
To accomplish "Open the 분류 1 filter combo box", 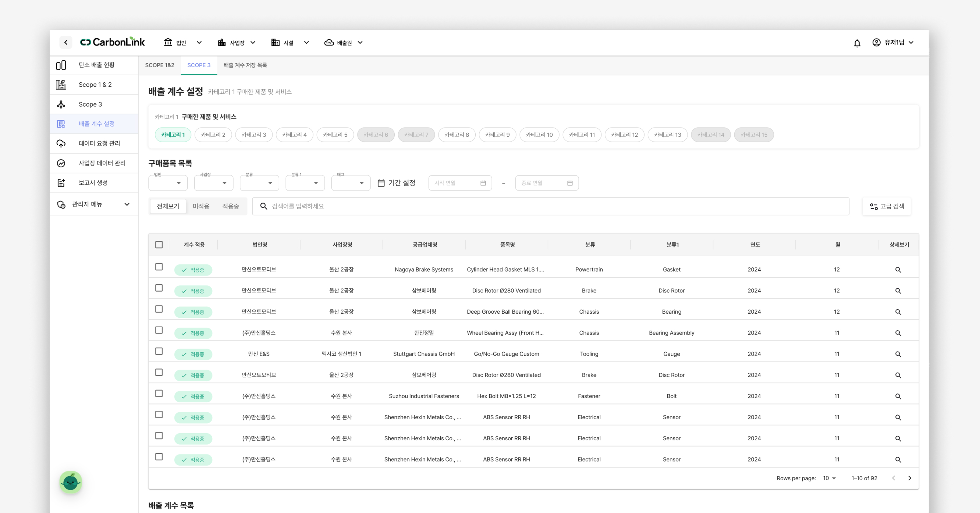I will coord(305,183).
